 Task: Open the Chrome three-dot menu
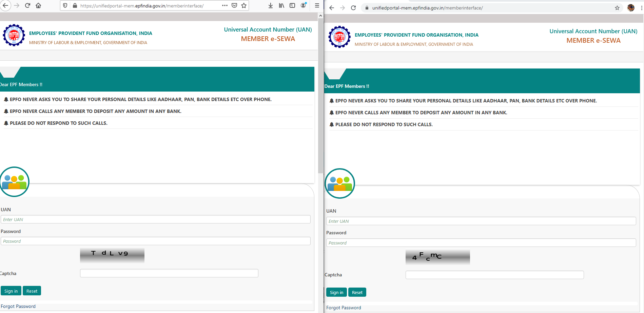click(x=641, y=7)
